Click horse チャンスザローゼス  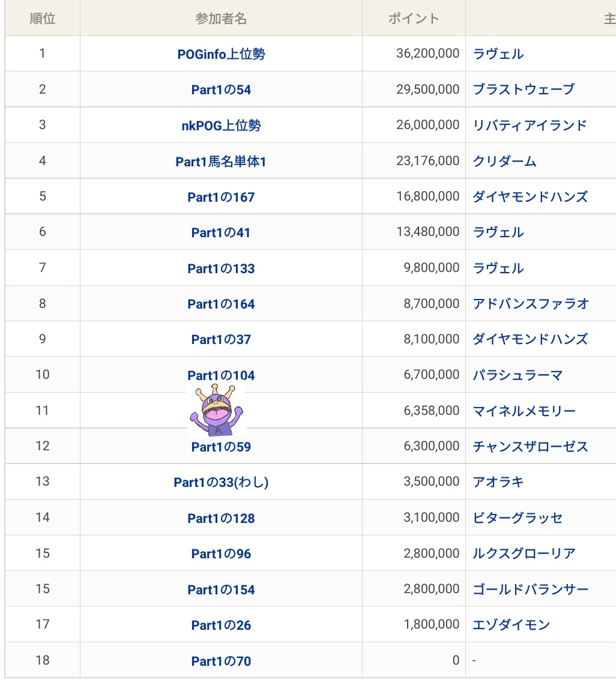tap(530, 447)
